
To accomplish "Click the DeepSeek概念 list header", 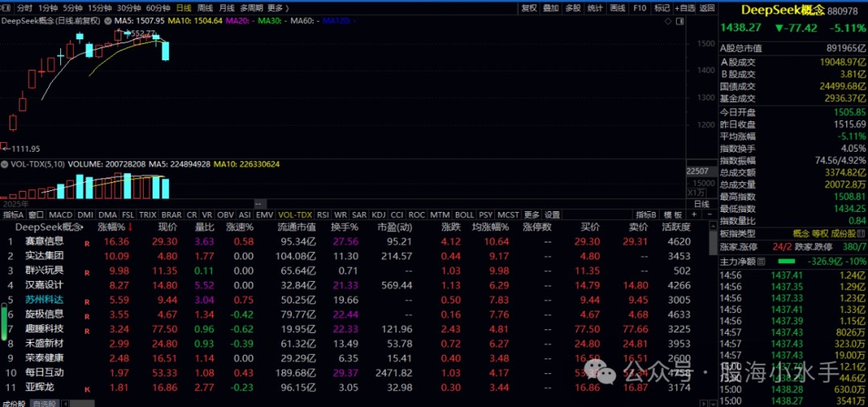I will 49,227.
